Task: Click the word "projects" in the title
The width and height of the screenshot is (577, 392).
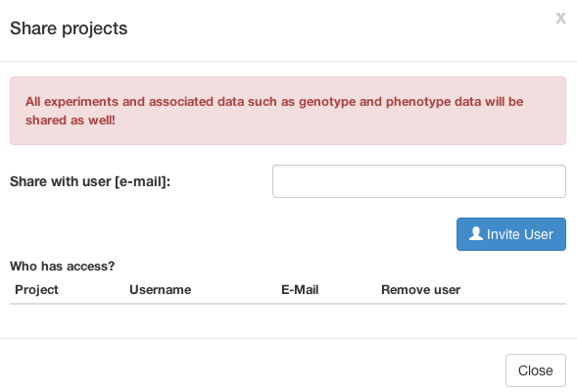Action: click(95, 29)
